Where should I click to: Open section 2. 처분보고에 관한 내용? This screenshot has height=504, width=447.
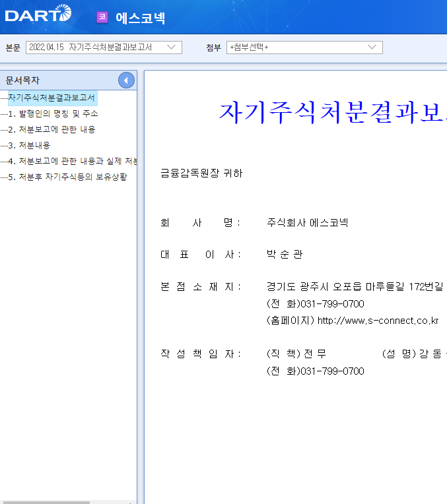52,129
